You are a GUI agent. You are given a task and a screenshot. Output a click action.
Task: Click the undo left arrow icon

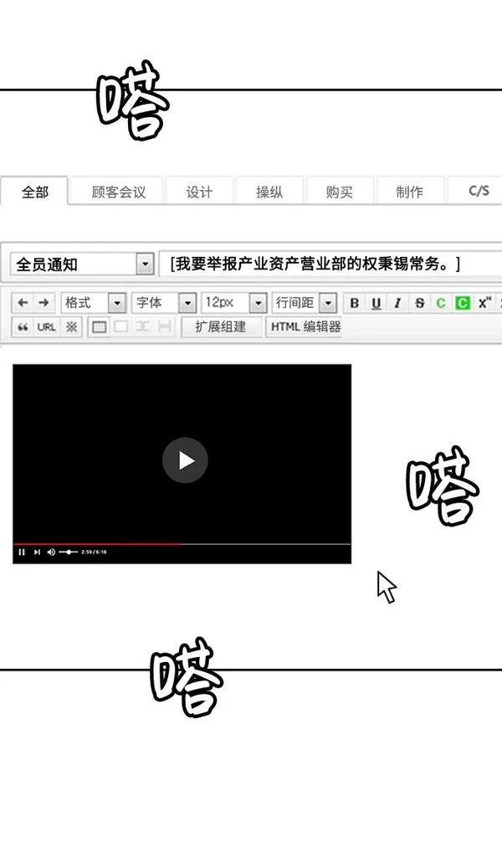[23, 303]
